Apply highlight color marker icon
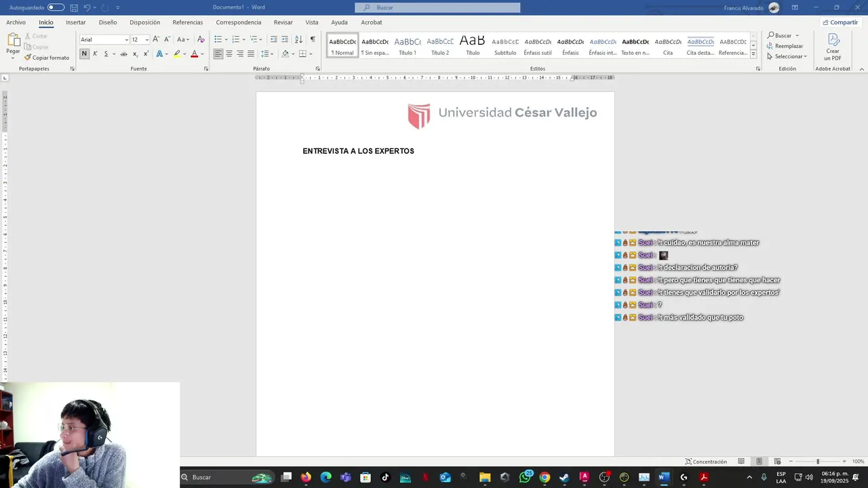This screenshot has height=488, width=868. tap(177, 54)
